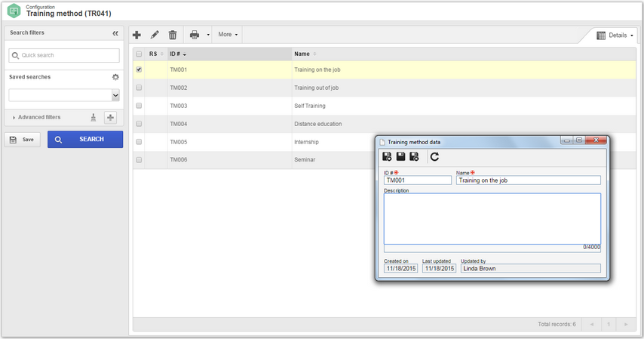Viewport: 644px width, 339px height.
Task: Add an advanced filter with plus button
Action: [x=110, y=118]
